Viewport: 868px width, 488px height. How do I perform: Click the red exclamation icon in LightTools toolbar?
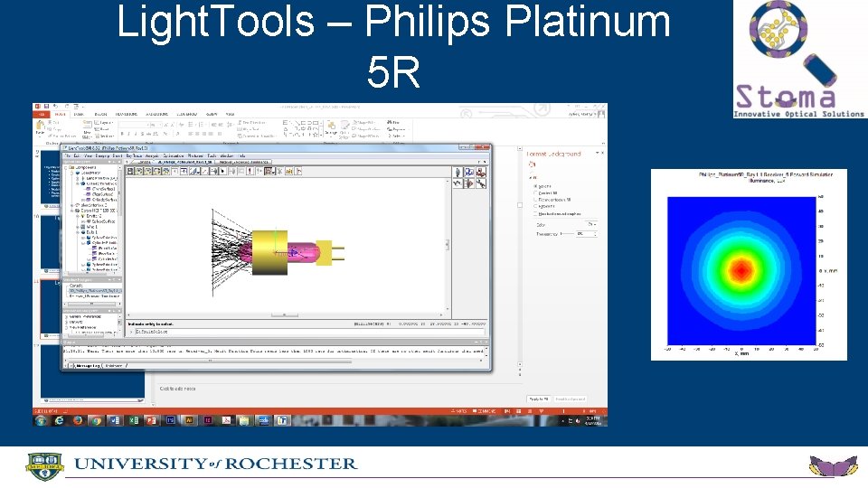point(250,172)
